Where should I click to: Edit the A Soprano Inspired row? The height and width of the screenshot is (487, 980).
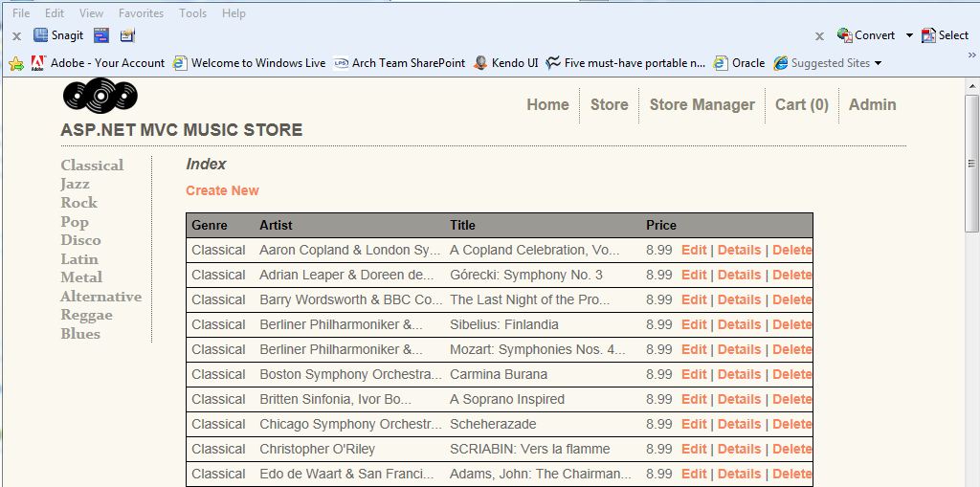694,399
